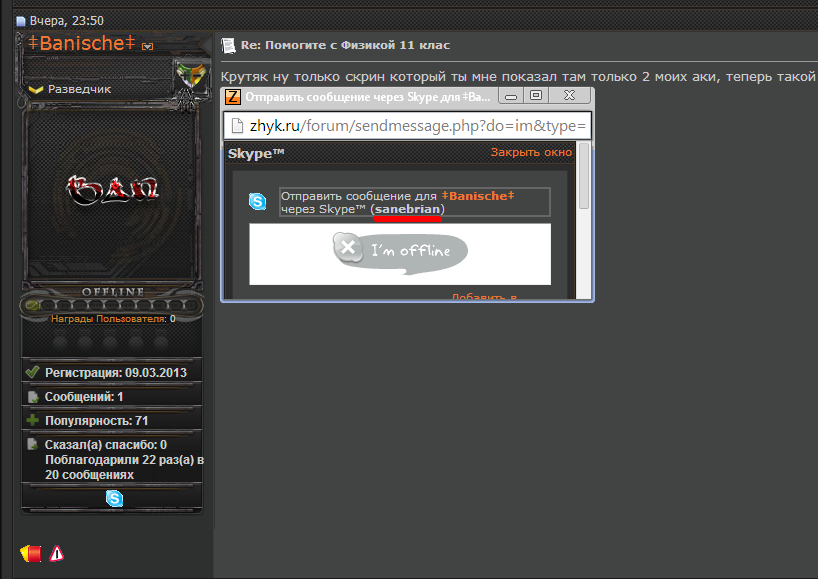Click "Закрыть окно" link in Skype popup

[x=531, y=152]
